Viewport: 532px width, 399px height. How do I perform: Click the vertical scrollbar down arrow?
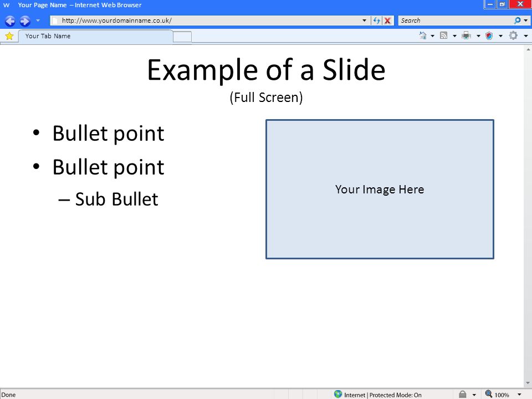tap(528, 383)
